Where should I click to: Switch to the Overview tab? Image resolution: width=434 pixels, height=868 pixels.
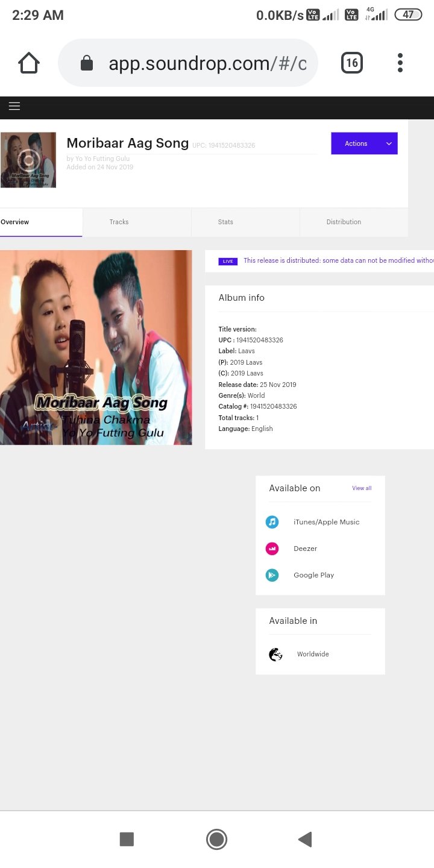click(x=41, y=222)
